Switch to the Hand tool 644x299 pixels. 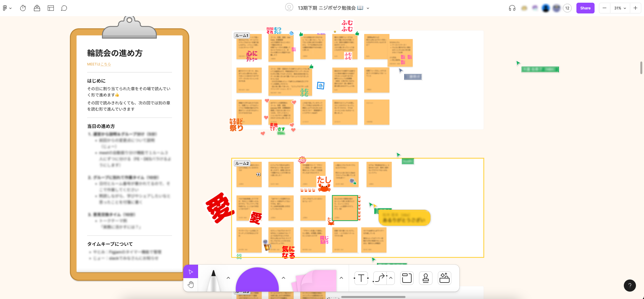[x=191, y=285]
